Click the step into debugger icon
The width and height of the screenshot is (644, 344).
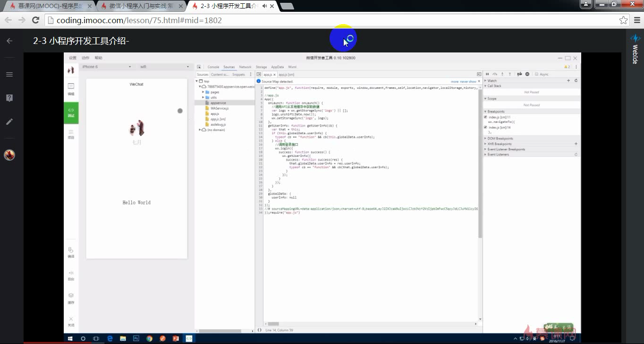click(x=502, y=74)
